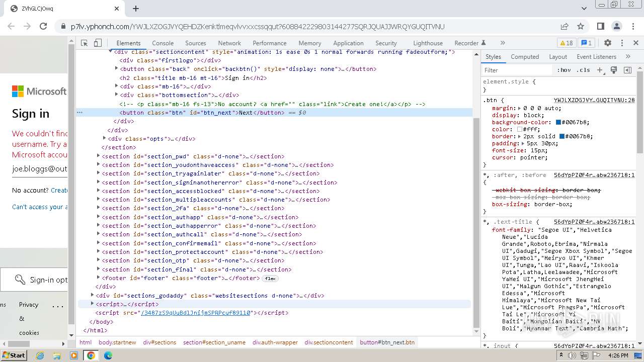644x362 pixels.
Task: Click the 18 warnings badge
Action: [x=566, y=43]
